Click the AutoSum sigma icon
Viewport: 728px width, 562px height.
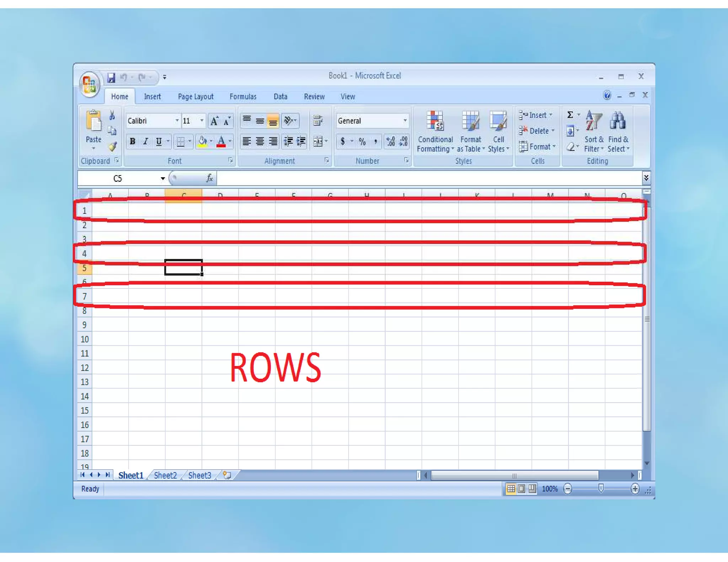[570, 115]
